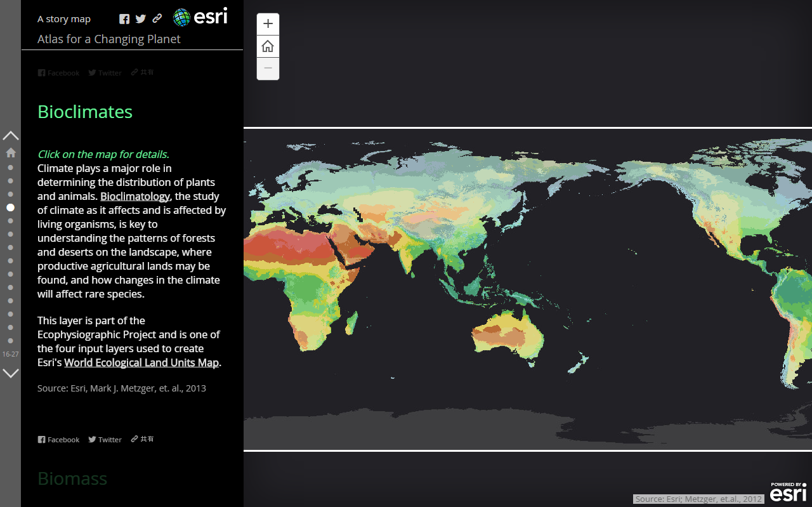Open World Ecological Land Units Map link

pos(141,363)
